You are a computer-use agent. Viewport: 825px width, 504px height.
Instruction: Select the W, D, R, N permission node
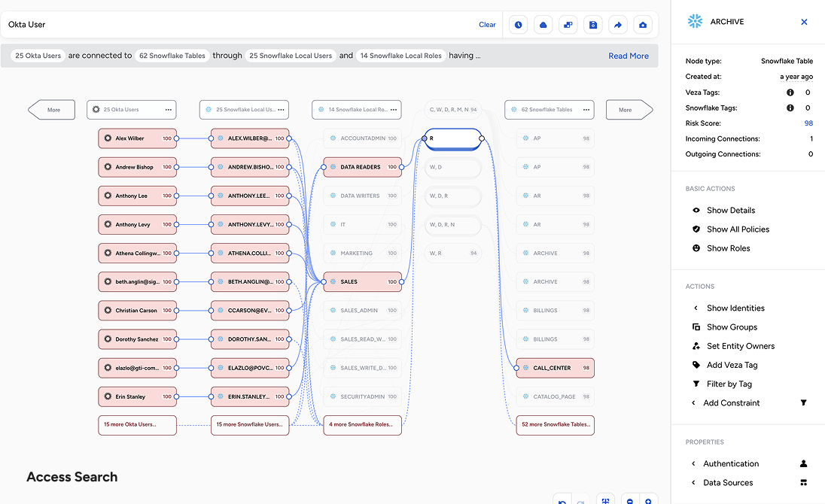click(x=453, y=224)
